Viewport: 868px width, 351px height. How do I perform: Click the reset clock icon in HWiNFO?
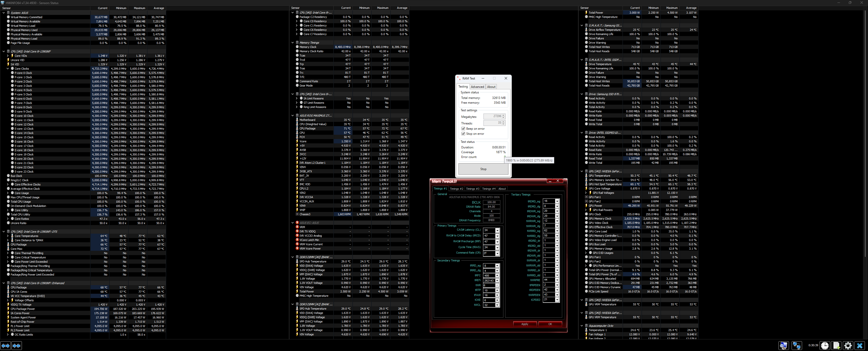point(825,345)
